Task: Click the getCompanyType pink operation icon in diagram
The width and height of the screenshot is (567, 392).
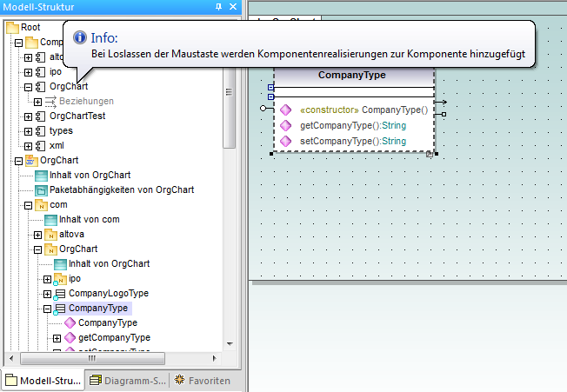Action: [x=285, y=126]
